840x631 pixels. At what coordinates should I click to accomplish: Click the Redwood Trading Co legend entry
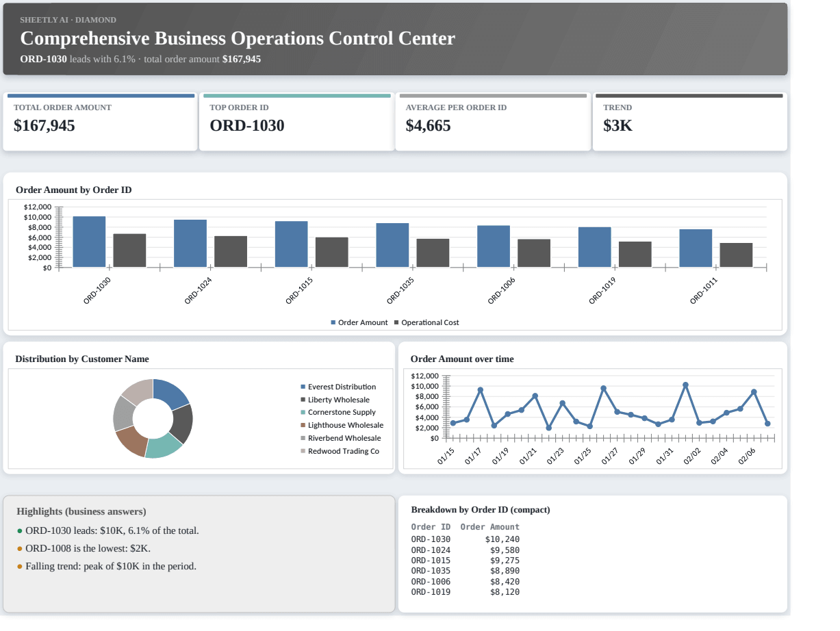[x=340, y=451]
